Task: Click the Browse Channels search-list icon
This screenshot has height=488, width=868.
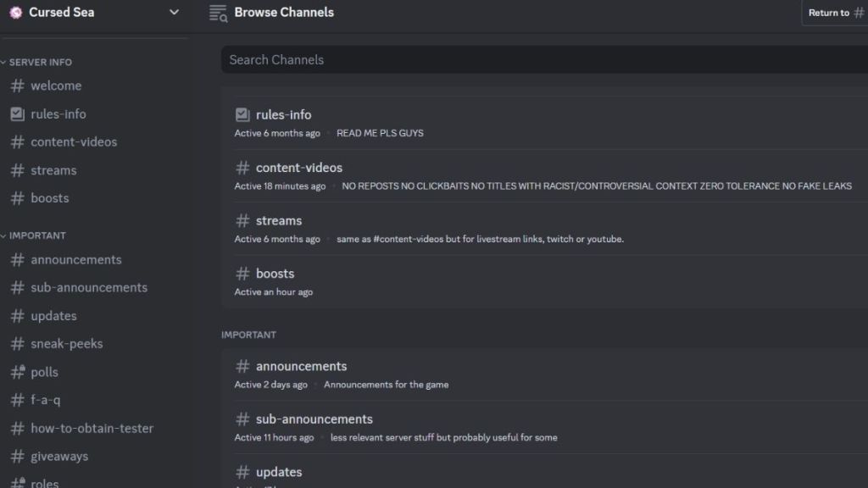Action: coord(218,13)
